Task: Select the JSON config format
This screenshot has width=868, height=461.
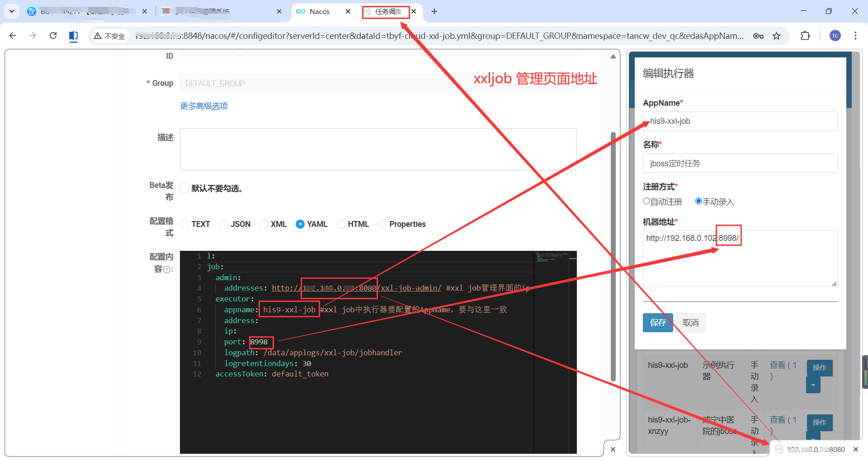Action: tap(224, 224)
